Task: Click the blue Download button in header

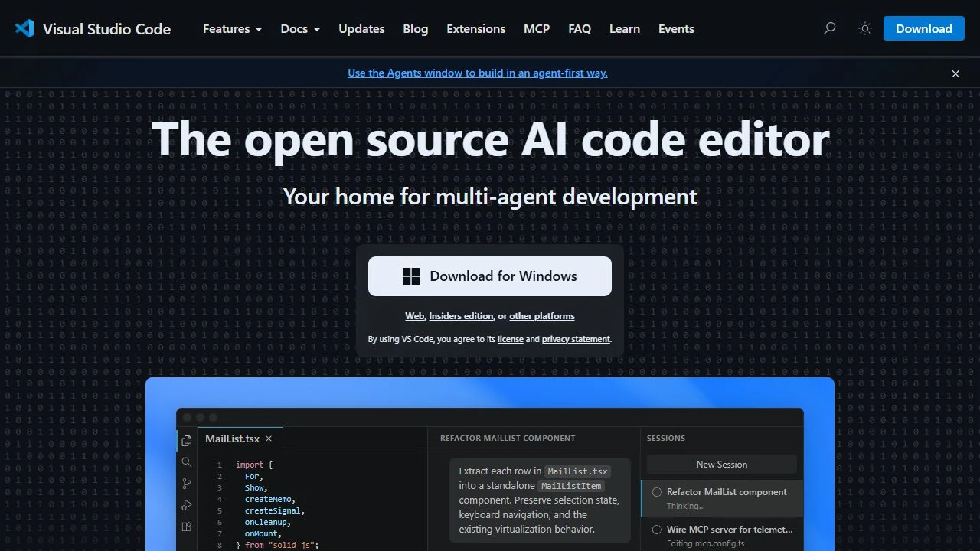Action: [x=924, y=28]
